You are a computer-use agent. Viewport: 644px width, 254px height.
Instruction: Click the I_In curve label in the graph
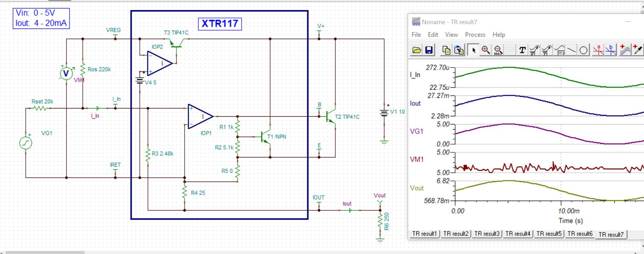point(415,75)
